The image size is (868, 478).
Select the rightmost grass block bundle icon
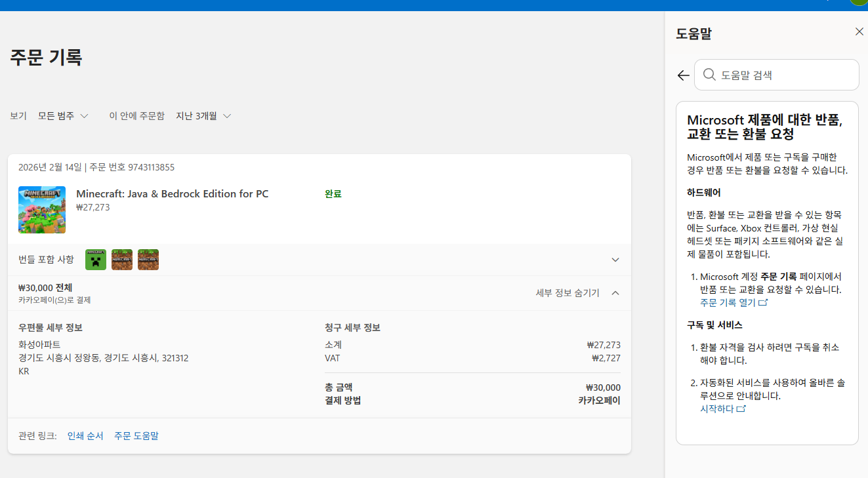148,260
